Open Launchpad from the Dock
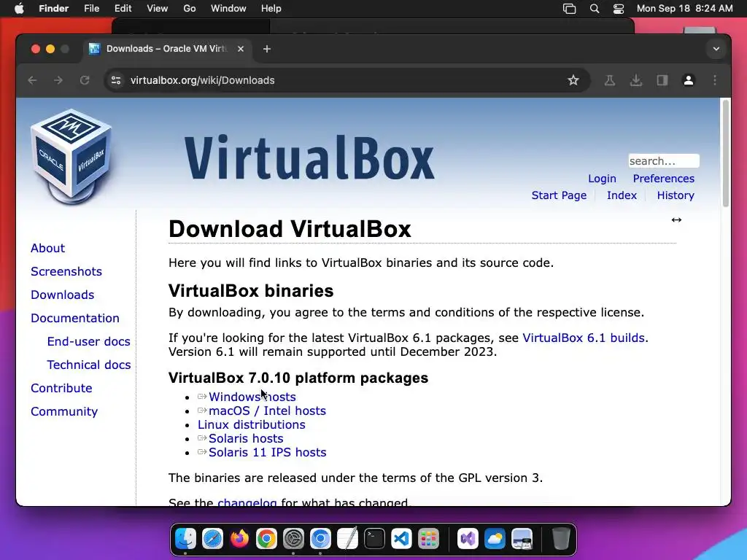 (x=428, y=539)
